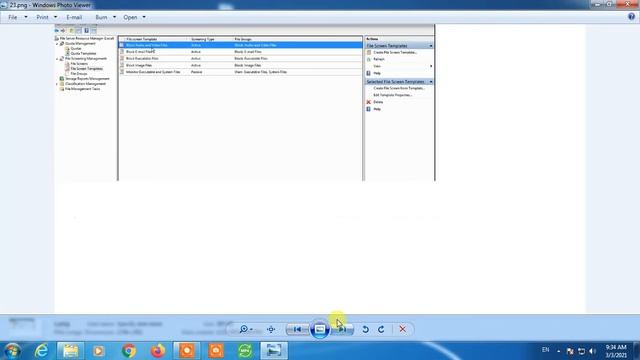Viewport: 640px width, 360px height.
Task: Go to the next photo
Action: click(342, 329)
